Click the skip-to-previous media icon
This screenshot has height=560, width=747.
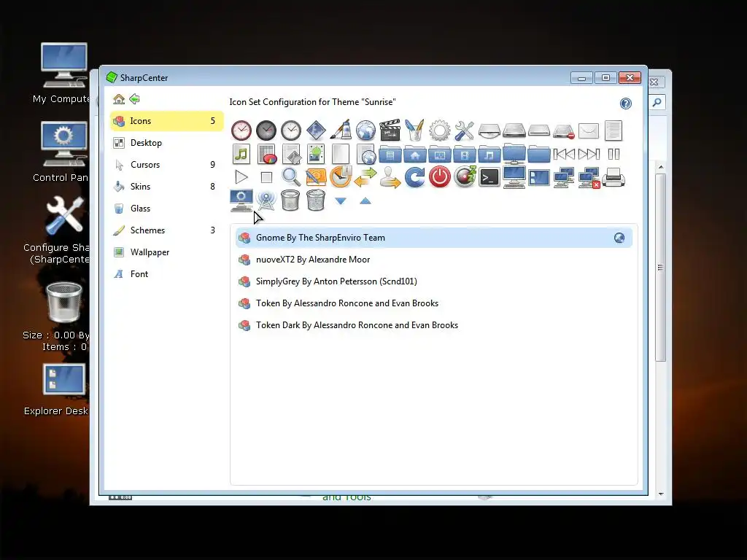(564, 155)
